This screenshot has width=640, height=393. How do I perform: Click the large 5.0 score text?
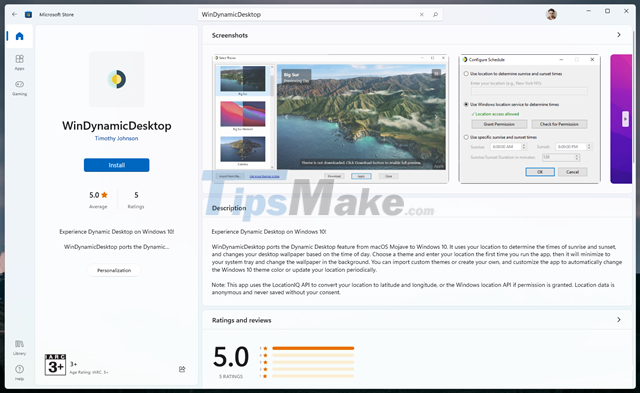point(231,357)
